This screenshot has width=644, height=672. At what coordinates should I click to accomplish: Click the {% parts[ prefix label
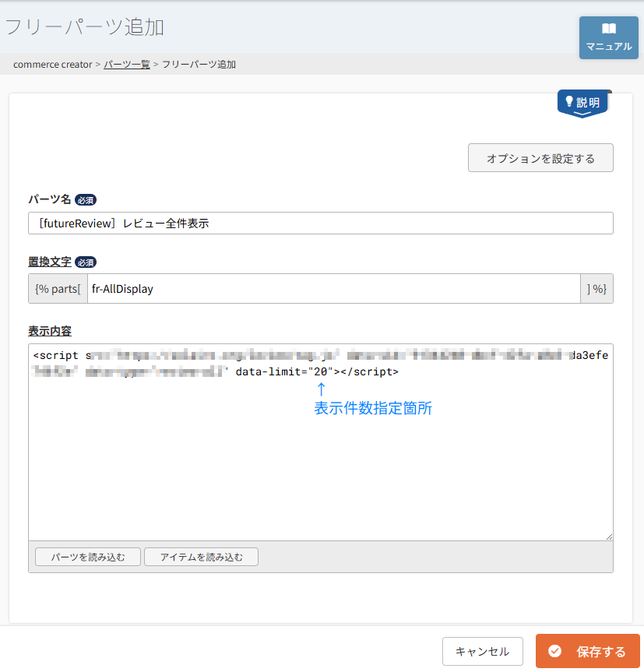click(58, 289)
